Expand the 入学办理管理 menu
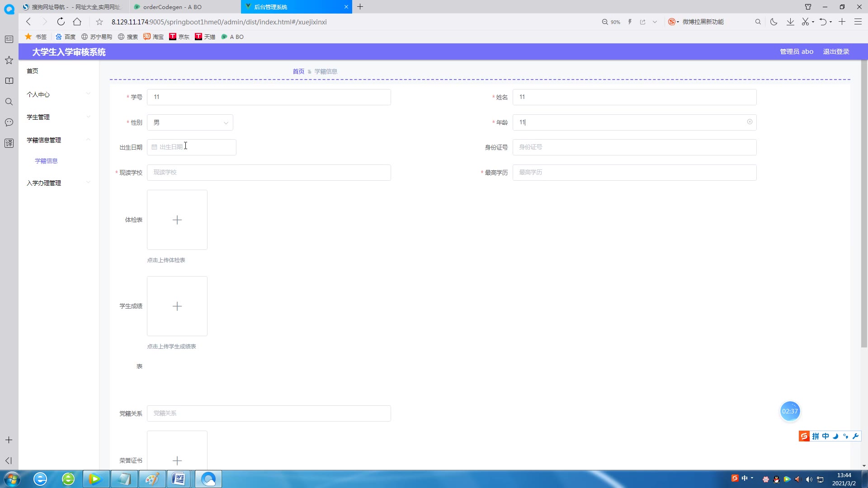 (58, 183)
